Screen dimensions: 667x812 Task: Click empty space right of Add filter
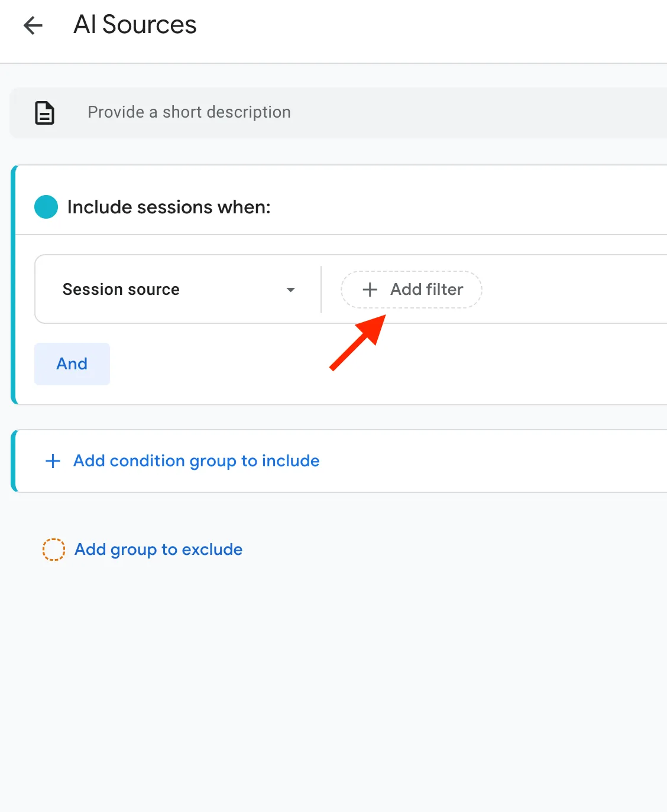coord(574,290)
